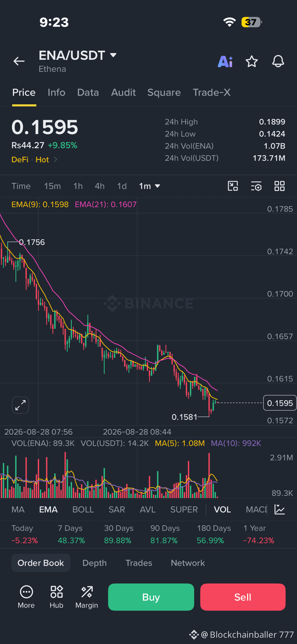Open the Hot tag
The height and width of the screenshot is (644, 297).
[42, 160]
